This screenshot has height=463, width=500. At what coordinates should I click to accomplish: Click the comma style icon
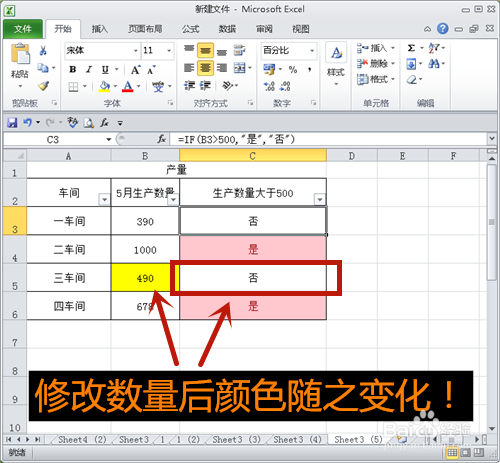(x=310, y=69)
